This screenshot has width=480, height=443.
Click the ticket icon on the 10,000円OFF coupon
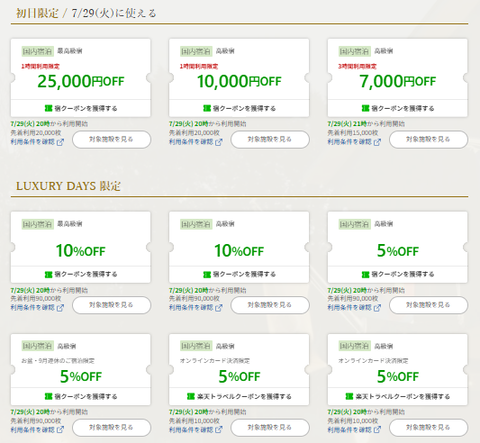[x=207, y=108]
